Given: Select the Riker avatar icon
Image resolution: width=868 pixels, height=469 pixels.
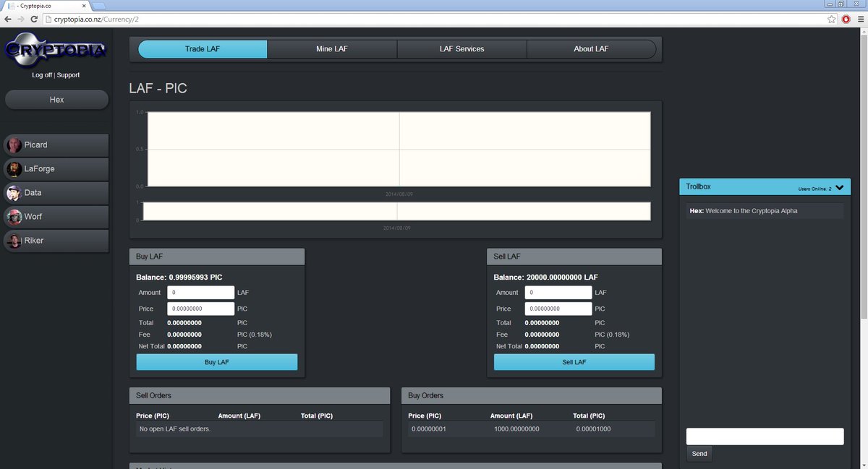Looking at the screenshot, I should (x=14, y=240).
